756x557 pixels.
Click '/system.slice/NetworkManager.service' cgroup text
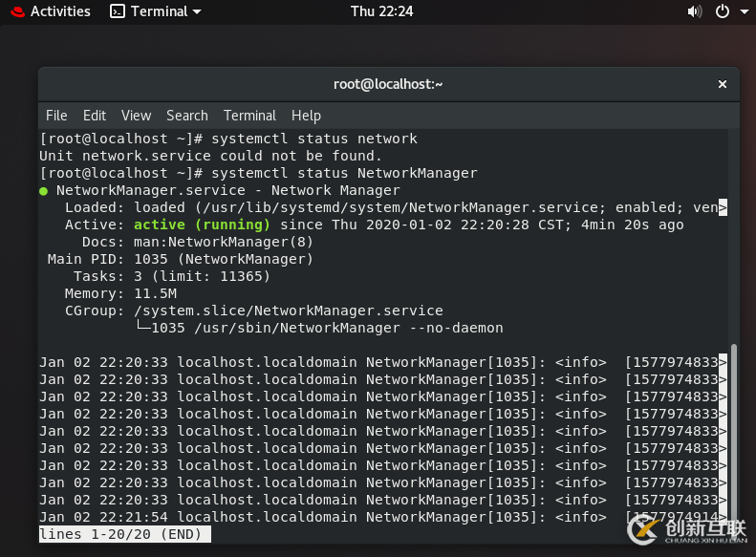click(x=289, y=311)
